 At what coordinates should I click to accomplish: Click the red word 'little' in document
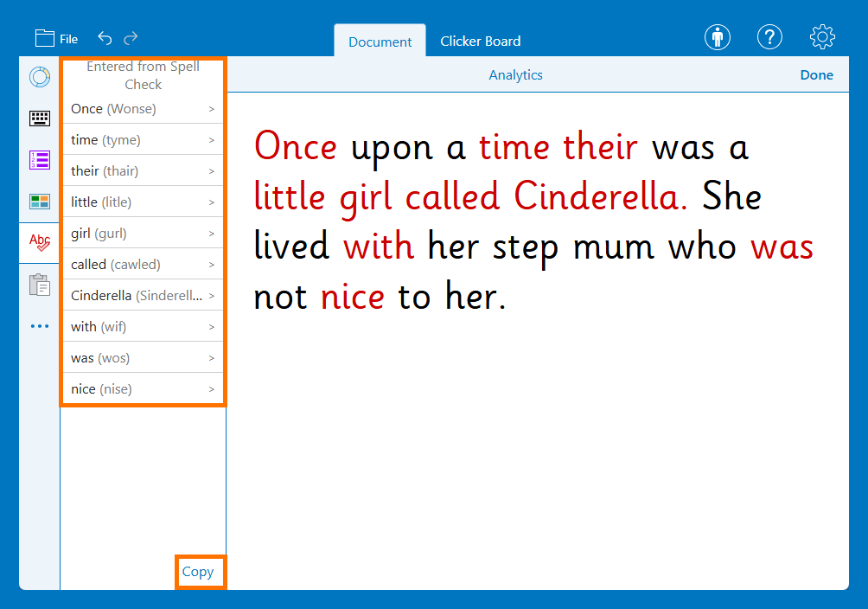tap(290, 196)
